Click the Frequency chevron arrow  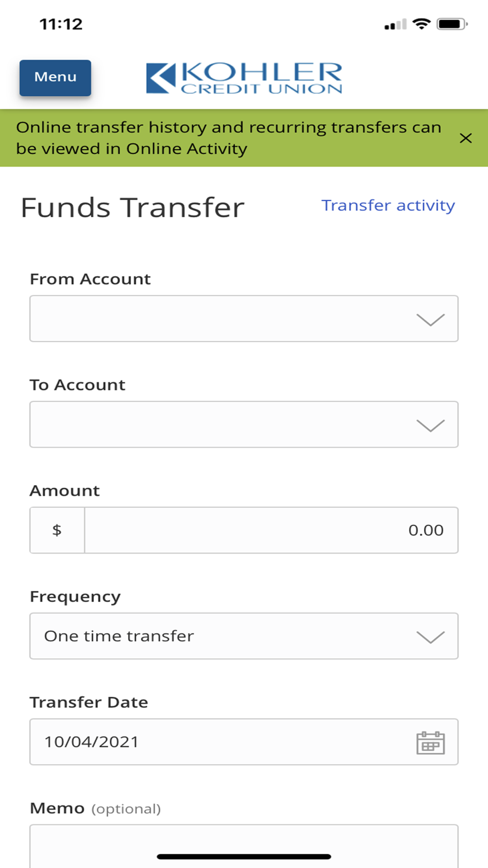pos(430,637)
